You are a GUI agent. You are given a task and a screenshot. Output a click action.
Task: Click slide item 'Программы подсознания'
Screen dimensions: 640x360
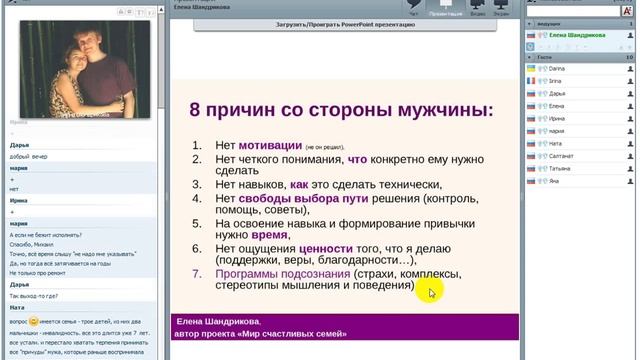[x=282, y=274]
